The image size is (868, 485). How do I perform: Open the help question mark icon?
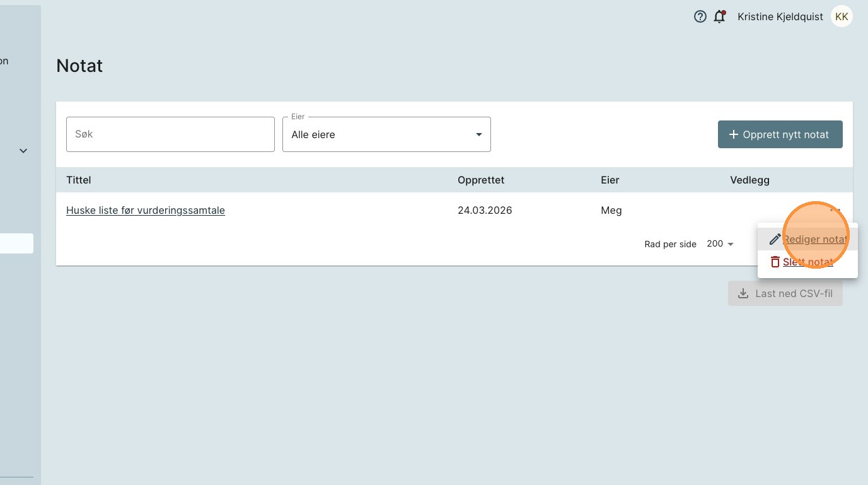700,17
